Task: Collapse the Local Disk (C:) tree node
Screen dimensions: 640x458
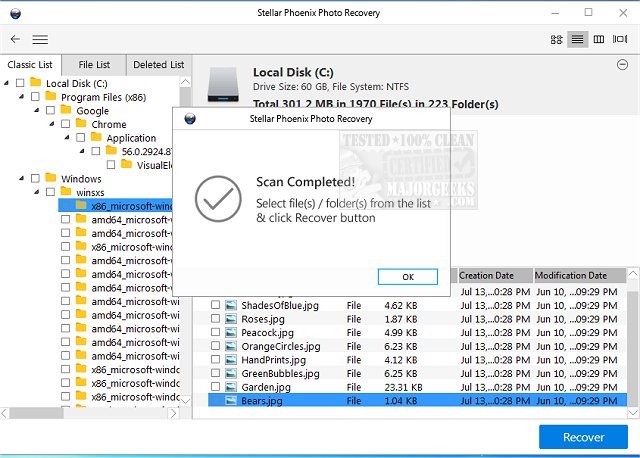Action: click(6, 83)
